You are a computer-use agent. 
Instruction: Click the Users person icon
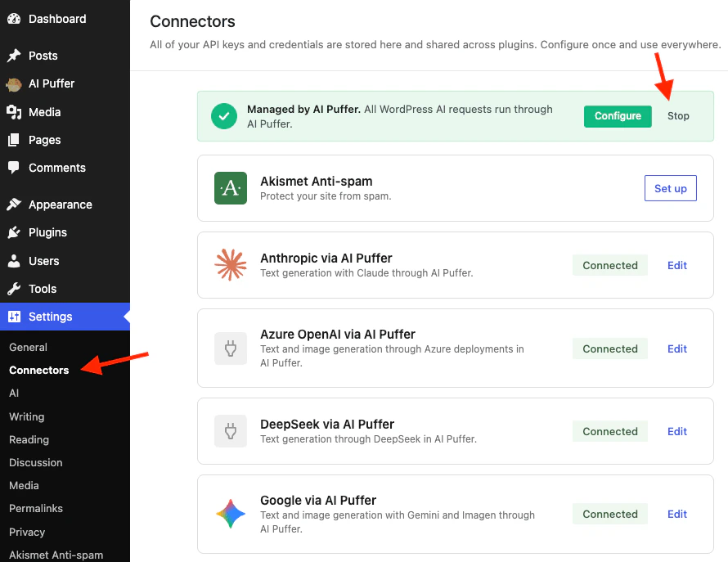click(14, 261)
